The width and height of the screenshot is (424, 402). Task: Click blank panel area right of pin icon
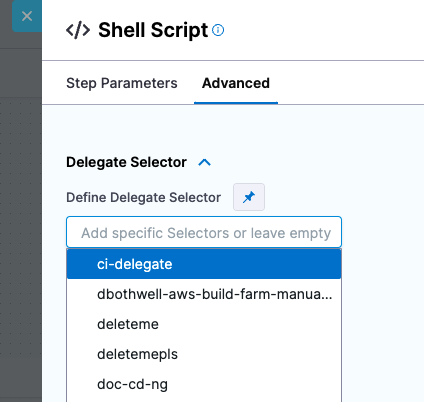[343, 197]
